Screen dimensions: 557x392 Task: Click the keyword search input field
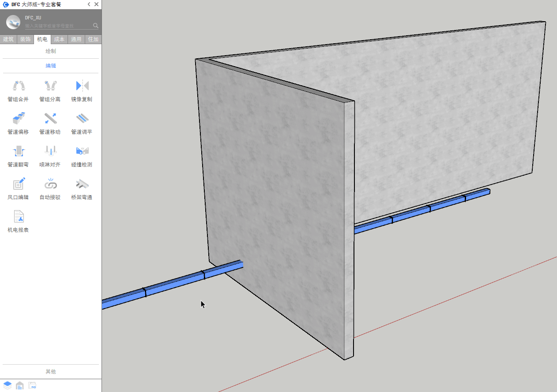pyautogui.click(x=57, y=26)
